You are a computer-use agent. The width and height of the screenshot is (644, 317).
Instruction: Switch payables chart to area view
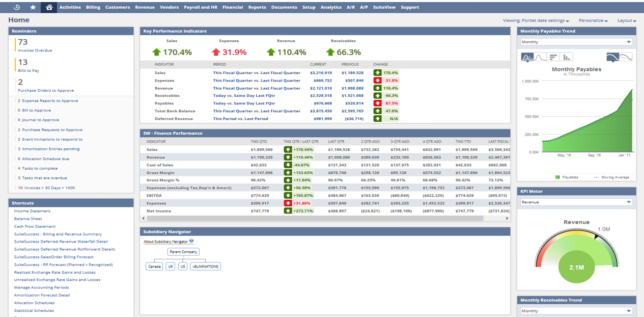527,57
